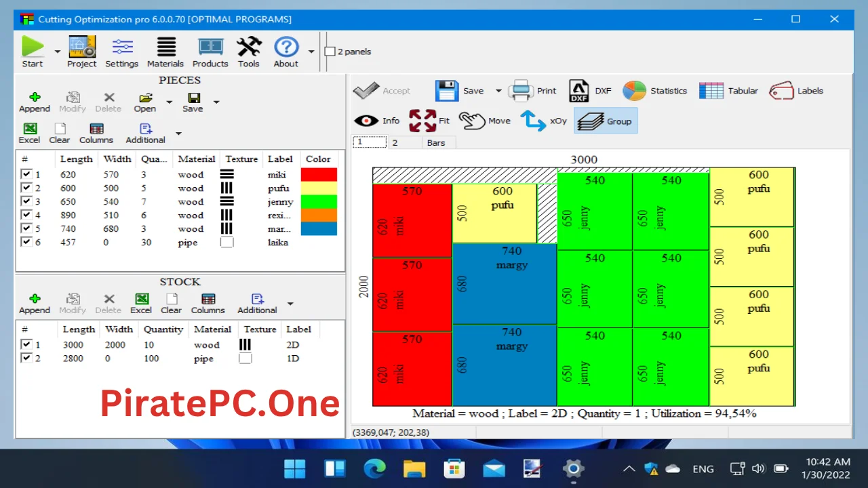Open the Materials list icon

point(165,52)
